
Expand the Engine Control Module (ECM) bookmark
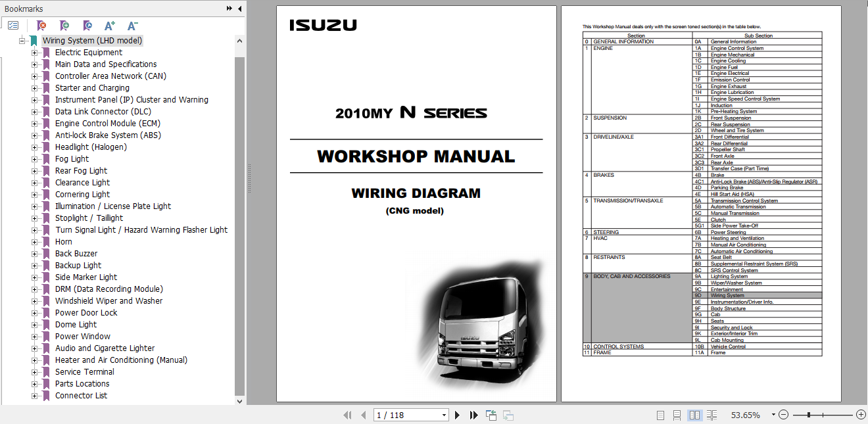point(34,124)
